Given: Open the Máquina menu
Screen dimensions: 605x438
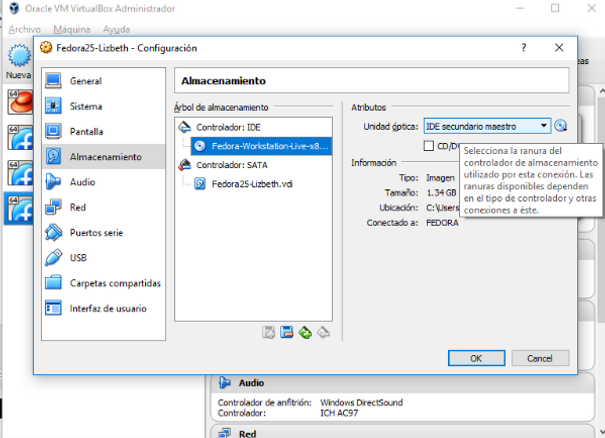Looking at the screenshot, I should pos(72,29).
